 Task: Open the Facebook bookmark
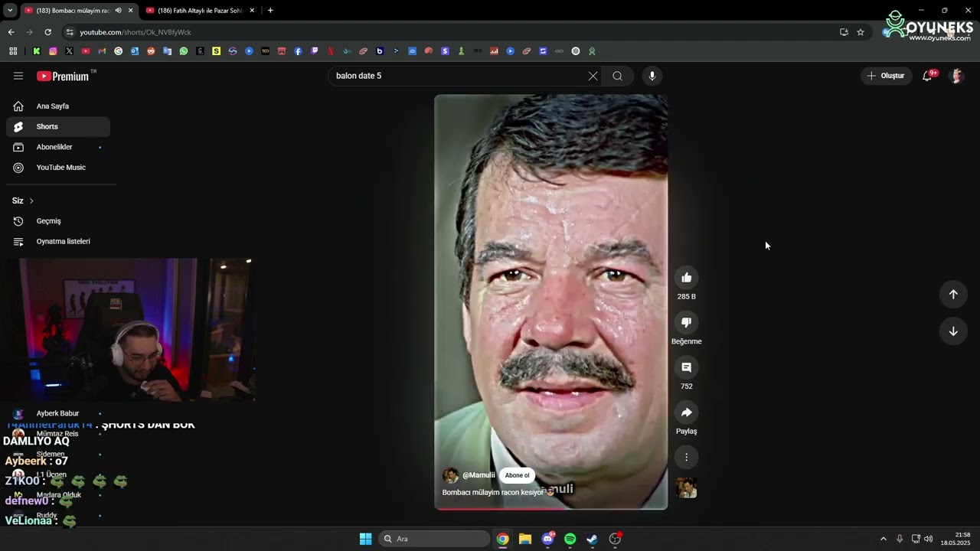(x=298, y=51)
